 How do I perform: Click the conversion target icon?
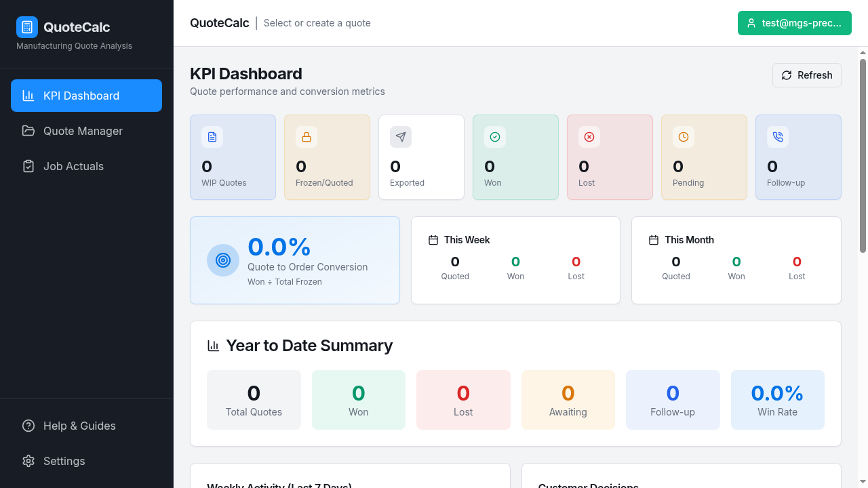pos(223,260)
